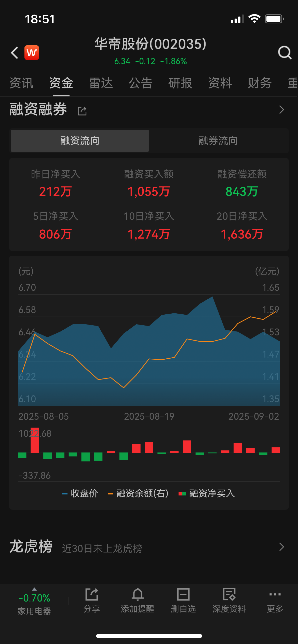The height and width of the screenshot is (644, 298).
Task: Select the 资金 tab
Action: point(61,83)
